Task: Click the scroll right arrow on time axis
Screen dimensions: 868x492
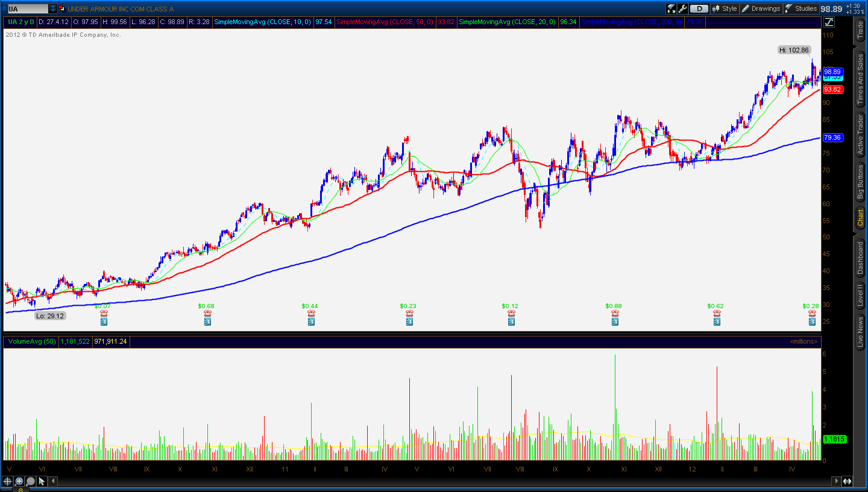Action: tap(836, 481)
